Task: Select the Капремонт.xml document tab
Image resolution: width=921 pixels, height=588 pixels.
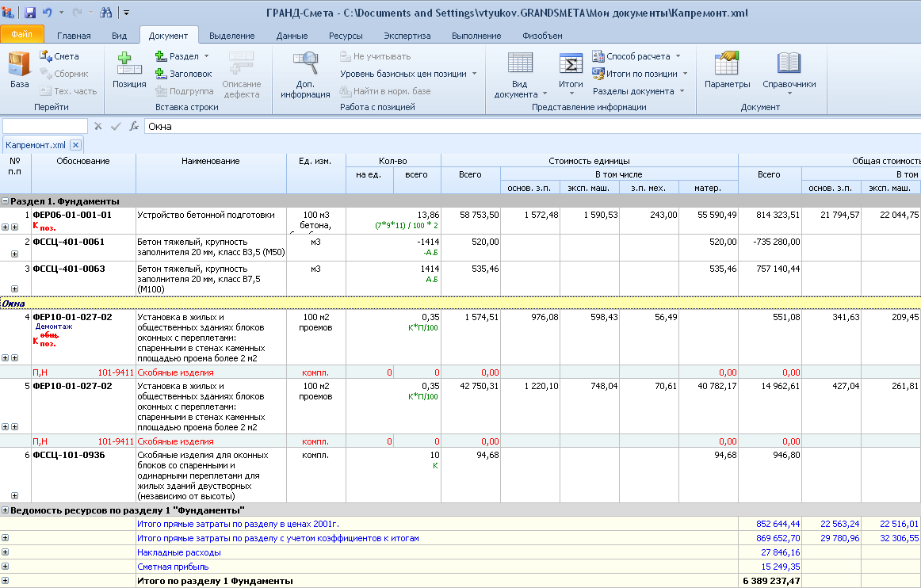Action: click(x=36, y=145)
